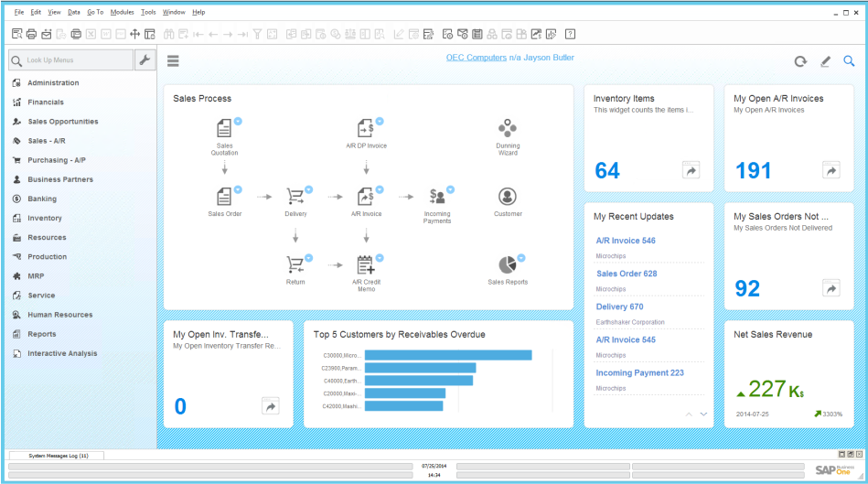Open the Financials module
This screenshot has width=868, height=484.
(x=46, y=102)
